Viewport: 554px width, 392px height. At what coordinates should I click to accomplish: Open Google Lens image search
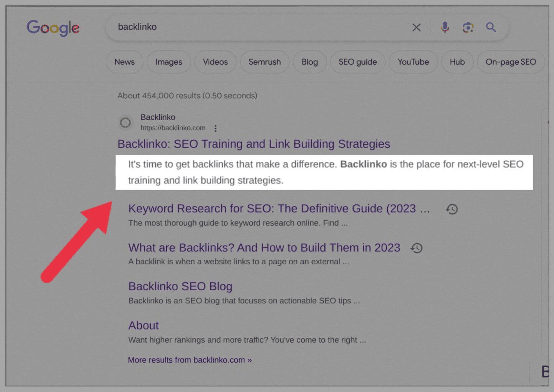[468, 27]
